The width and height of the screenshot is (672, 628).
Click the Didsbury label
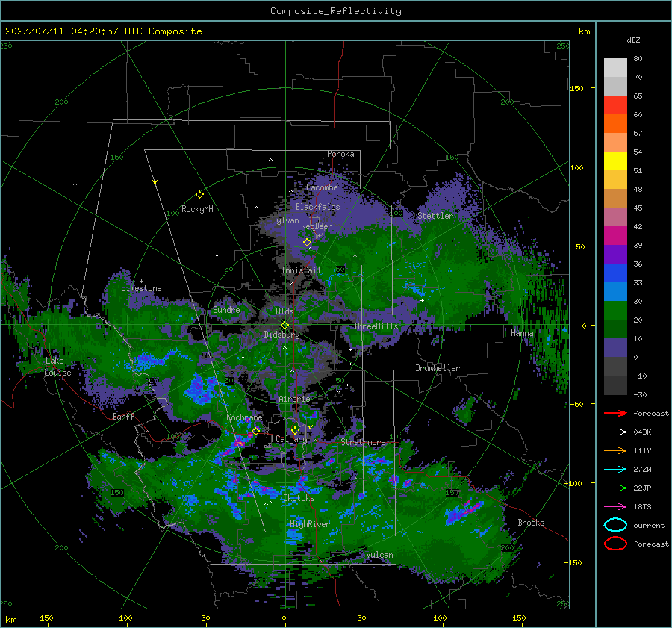281,335
